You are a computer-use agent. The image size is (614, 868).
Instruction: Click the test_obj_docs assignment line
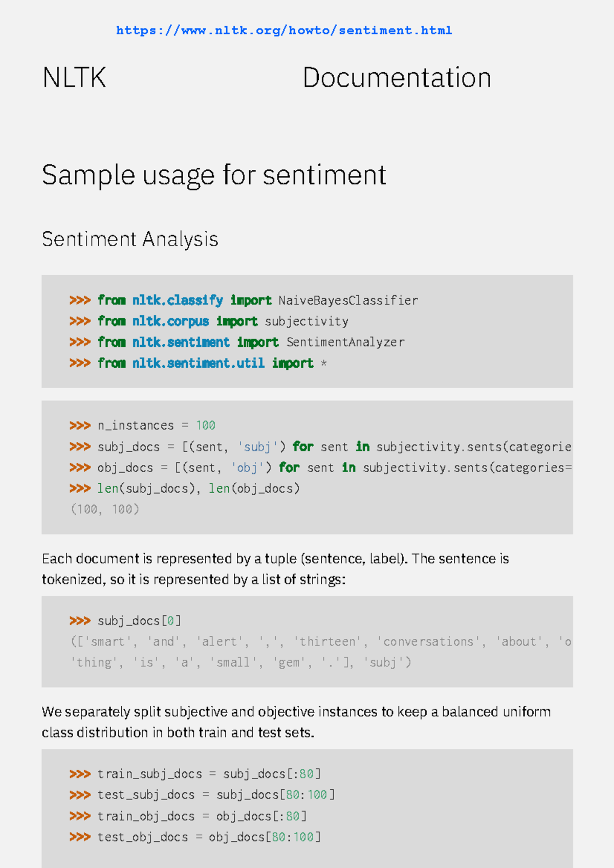pyautogui.click(x=195, y=837)
